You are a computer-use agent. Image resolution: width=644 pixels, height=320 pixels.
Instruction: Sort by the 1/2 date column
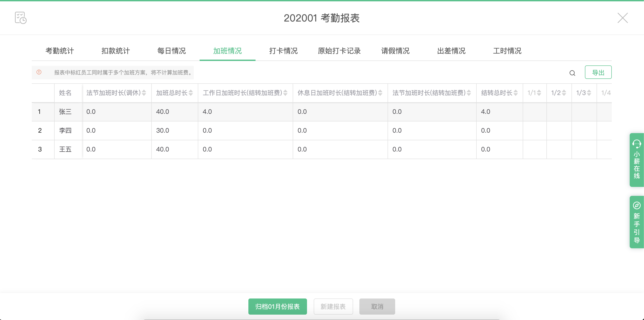click(x=564, y=93)
